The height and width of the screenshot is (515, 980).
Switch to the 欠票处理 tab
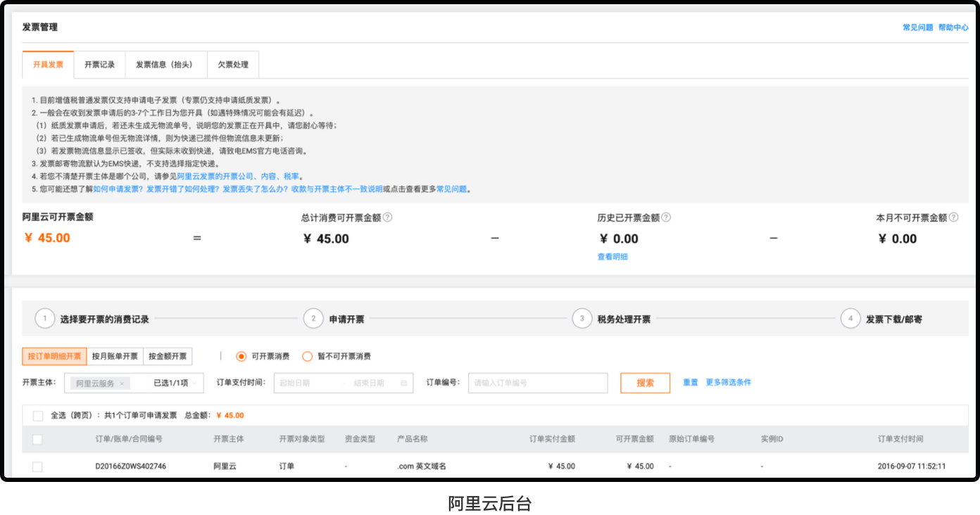233,65
